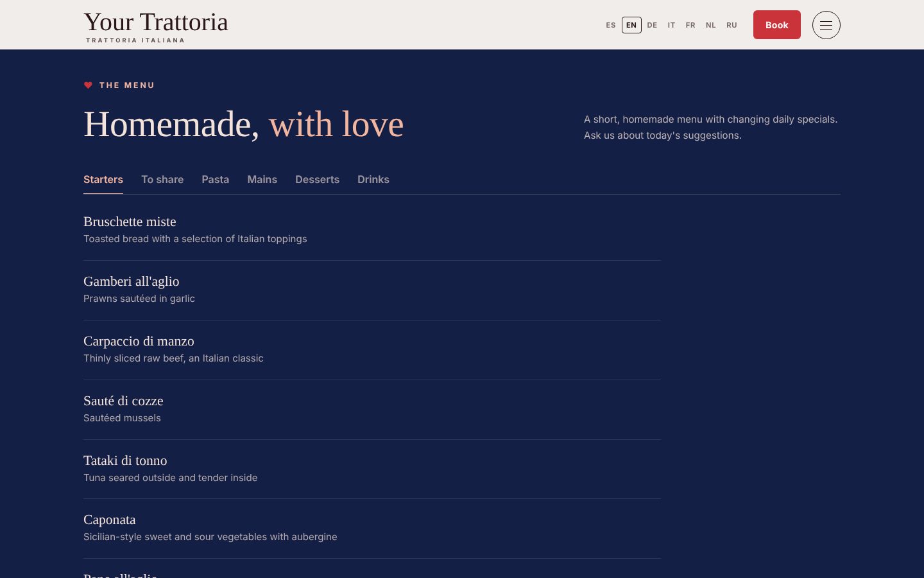The image size is (924, 578).
Task: Click 'Thinly sliced raw beef' description
Action: click(173, 358)
